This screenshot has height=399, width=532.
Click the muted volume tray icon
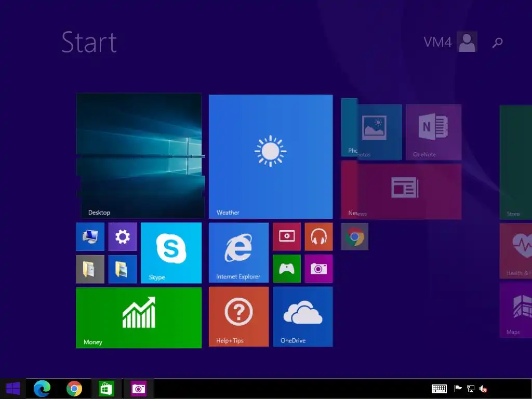483,389
